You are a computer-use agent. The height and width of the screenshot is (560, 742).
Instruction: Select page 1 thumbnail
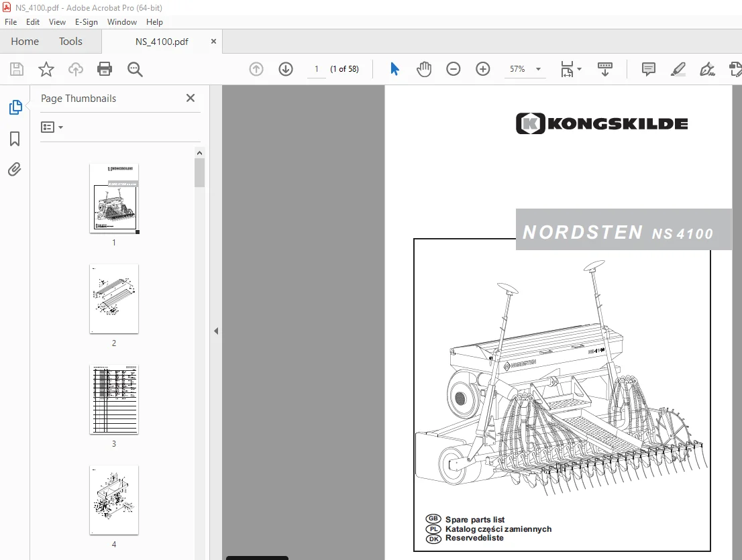pyautogui.click(x=114, y=198)
